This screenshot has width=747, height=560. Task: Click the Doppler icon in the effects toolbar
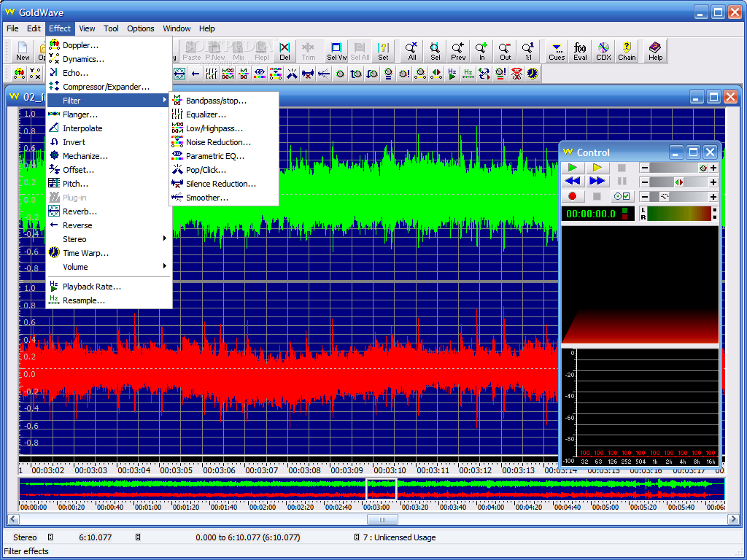point(20,74)
